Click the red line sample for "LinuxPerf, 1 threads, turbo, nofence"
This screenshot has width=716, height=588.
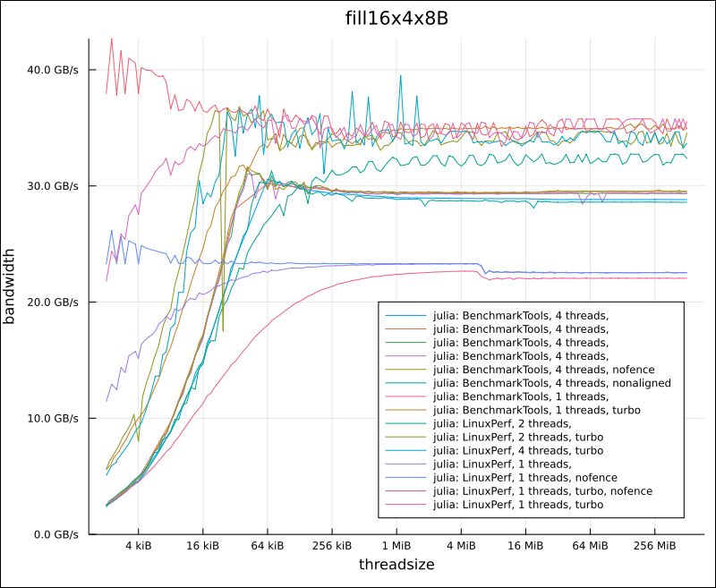407,490
